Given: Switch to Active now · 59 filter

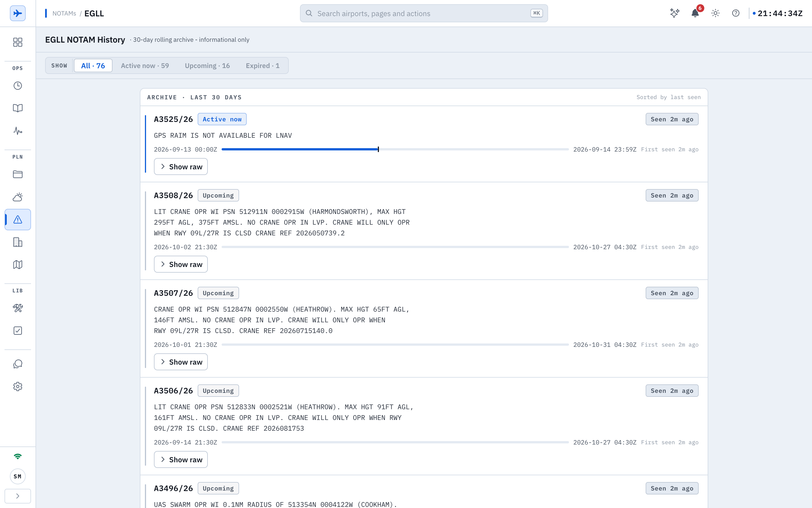Looking at the screenshot, I should click(145, 65).
